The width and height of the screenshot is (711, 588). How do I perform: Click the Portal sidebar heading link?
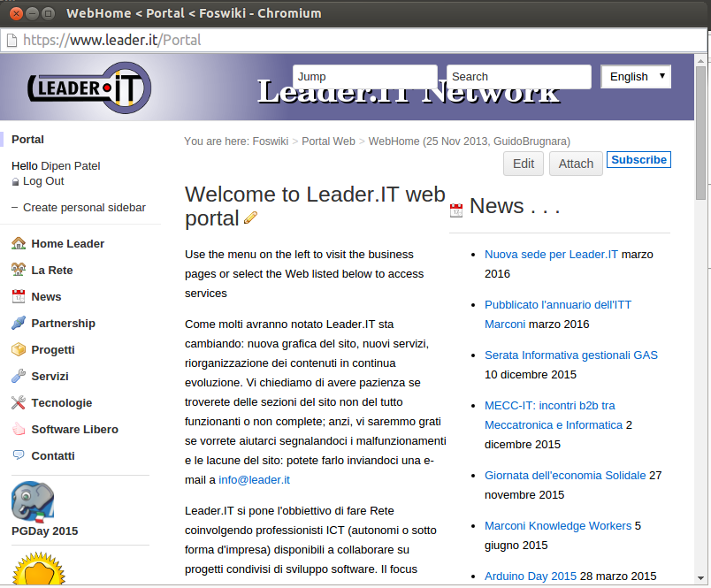pyautogui.click(x=27, y=139)
